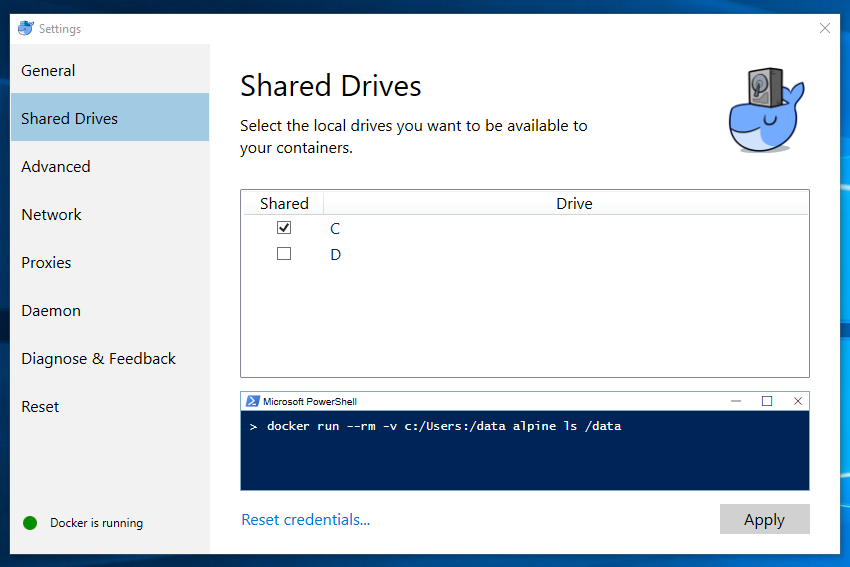
Task: Close the Microsoft PowerShell window
Action: pos(797,401)
